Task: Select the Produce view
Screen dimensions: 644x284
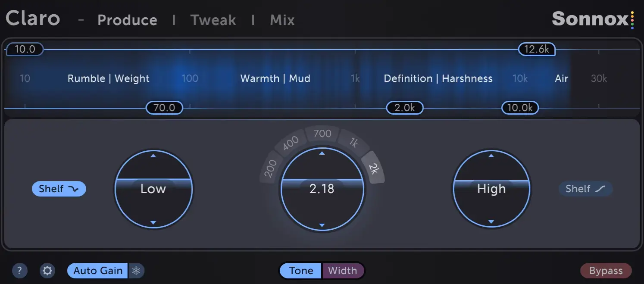Action: pos(128,20)
